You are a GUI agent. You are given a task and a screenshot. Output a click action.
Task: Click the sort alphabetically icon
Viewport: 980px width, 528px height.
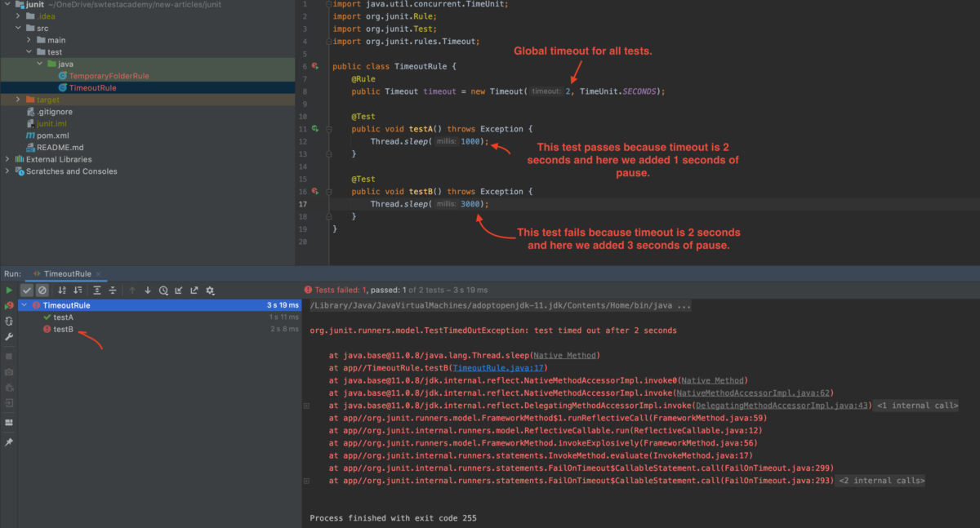59,291
